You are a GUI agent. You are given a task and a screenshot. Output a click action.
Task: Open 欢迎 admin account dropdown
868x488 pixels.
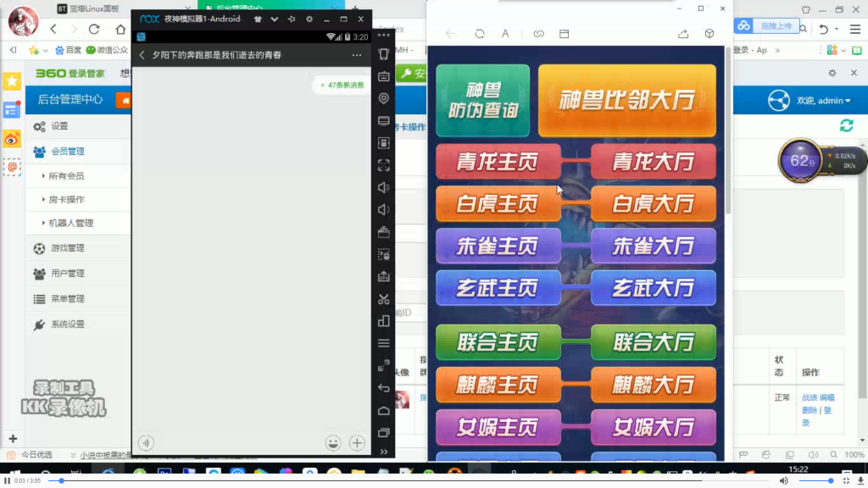point(823,101)
